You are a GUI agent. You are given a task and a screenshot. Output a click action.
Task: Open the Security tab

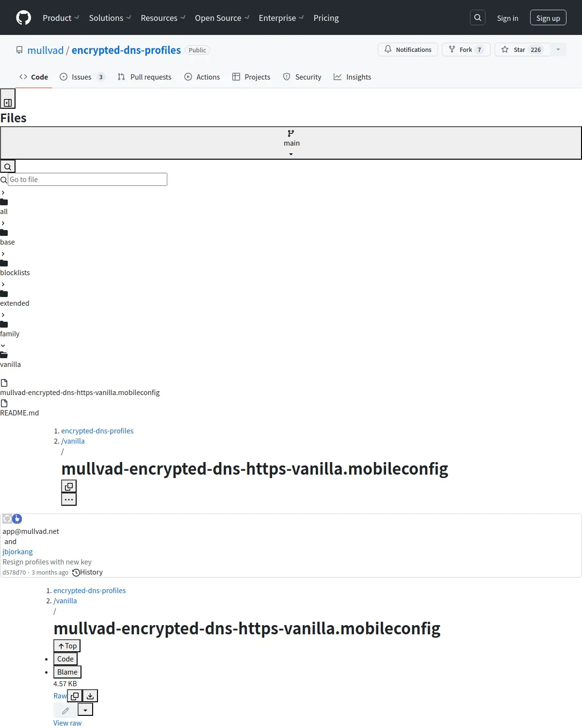click(x=302, y=77)
